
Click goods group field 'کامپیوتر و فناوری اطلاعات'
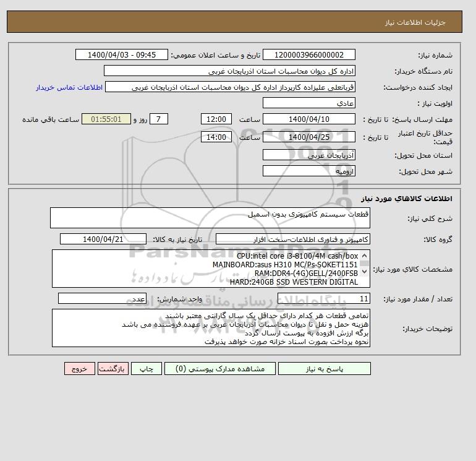click(x=292, y=239)
